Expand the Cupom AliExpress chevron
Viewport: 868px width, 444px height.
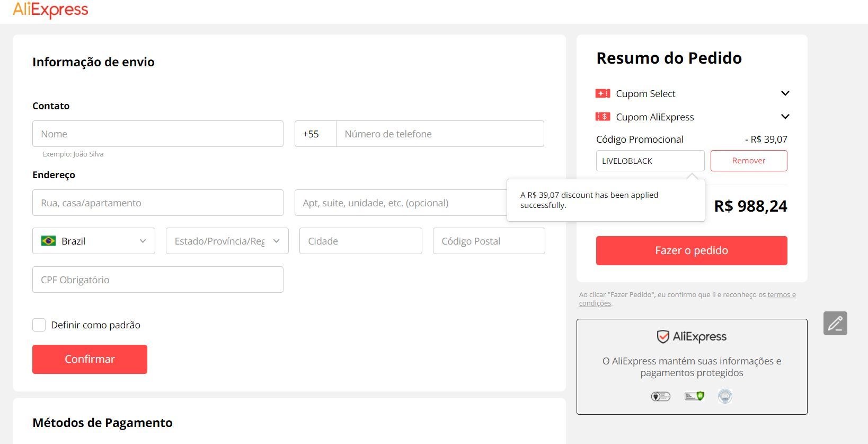click(785, 117)
